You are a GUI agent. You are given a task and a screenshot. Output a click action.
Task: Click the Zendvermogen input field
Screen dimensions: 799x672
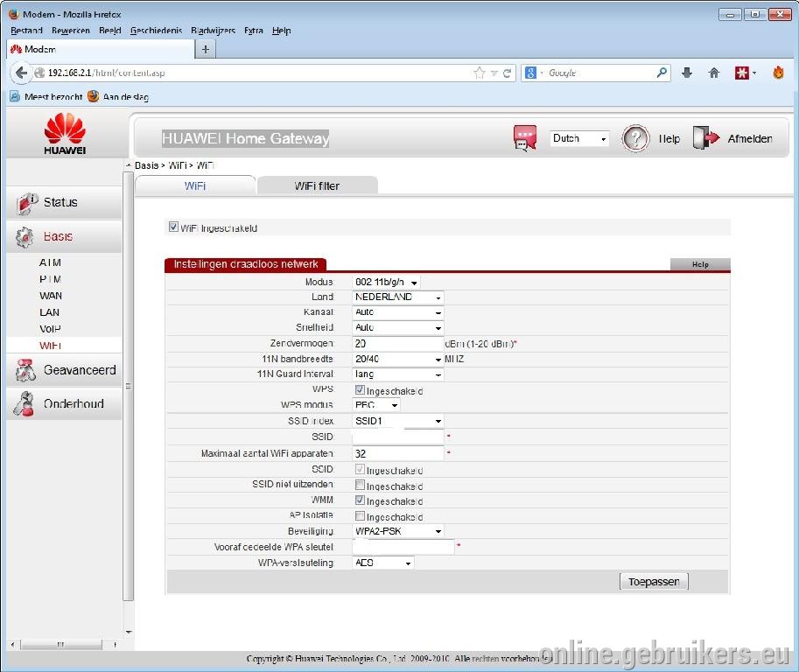(397, 343)
